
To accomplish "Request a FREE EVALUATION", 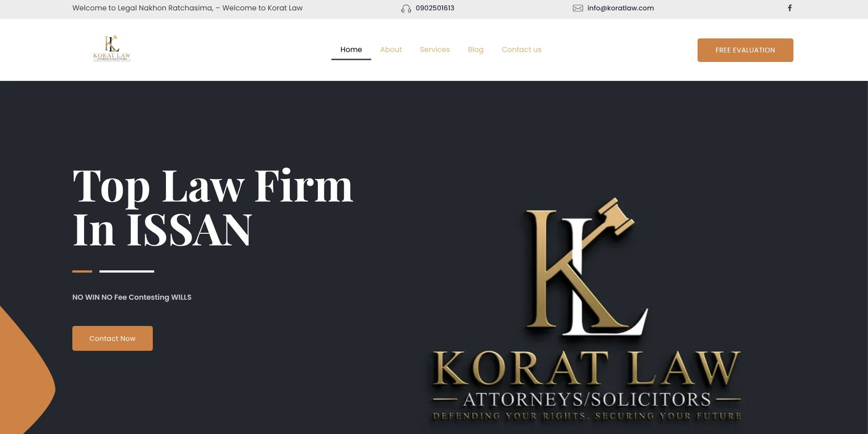I will pos(745,50).
